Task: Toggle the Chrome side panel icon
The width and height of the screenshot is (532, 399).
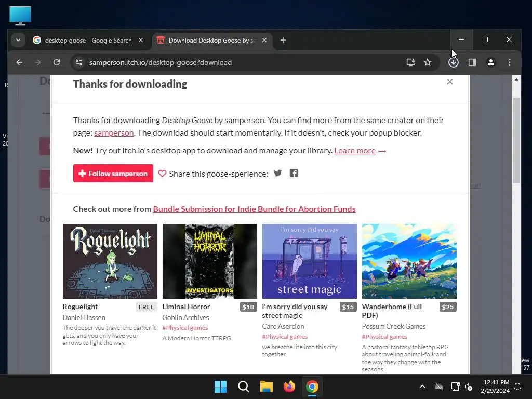Action: [x=472, y=62]
